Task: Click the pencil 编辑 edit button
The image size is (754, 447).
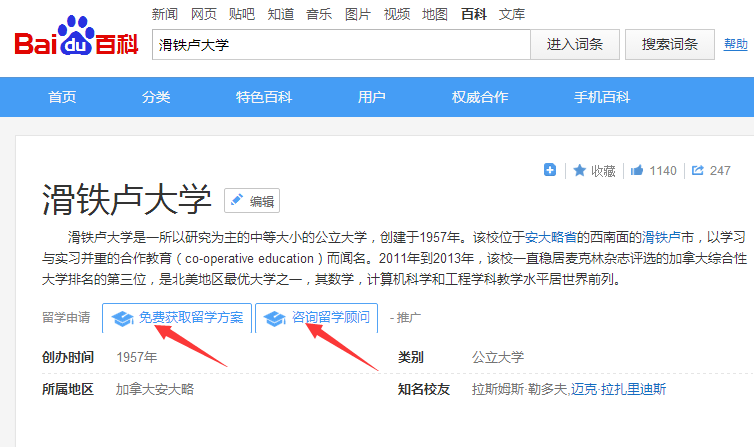Action: tap(252, 200)
